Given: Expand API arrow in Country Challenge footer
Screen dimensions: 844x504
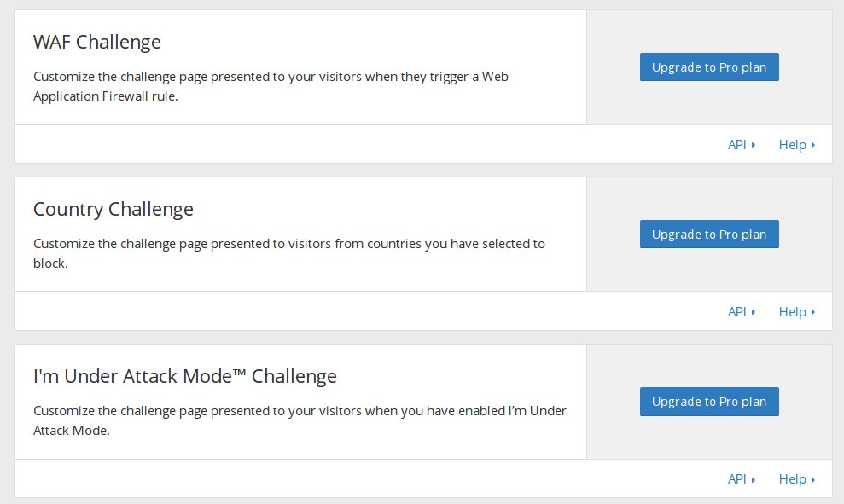Looking at the screenshot, I should click(x=754, y=312).
